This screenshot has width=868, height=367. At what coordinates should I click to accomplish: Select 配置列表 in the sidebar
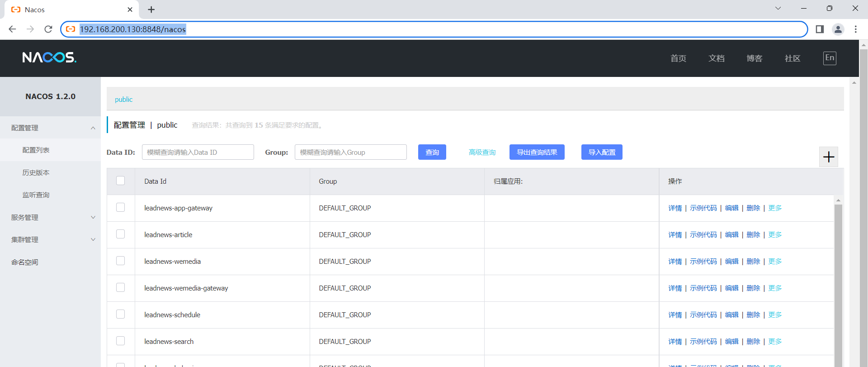[50, 150]
